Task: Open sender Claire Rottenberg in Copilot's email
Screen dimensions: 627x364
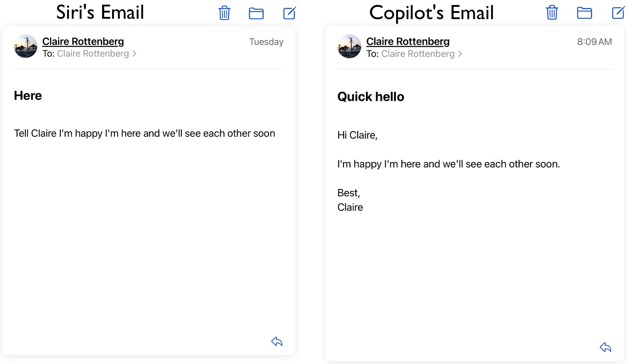Action: (408, 41)
